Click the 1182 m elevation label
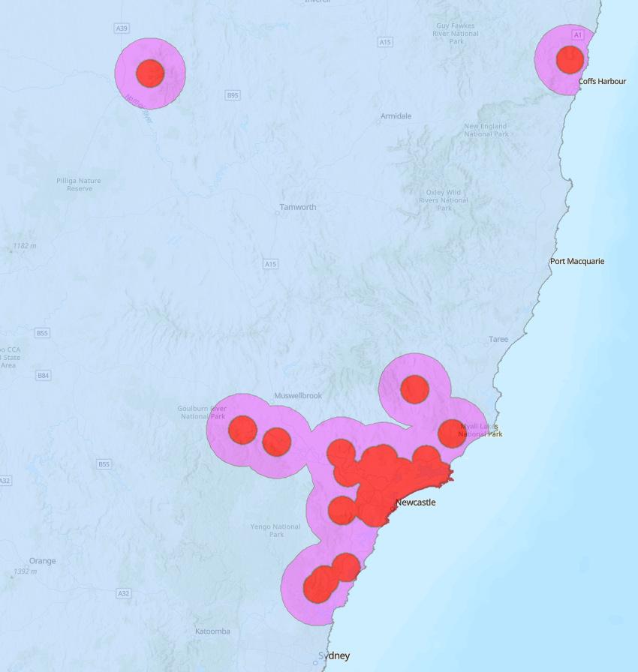The height and width of the screenshot is (672, 638). point(25,246)
